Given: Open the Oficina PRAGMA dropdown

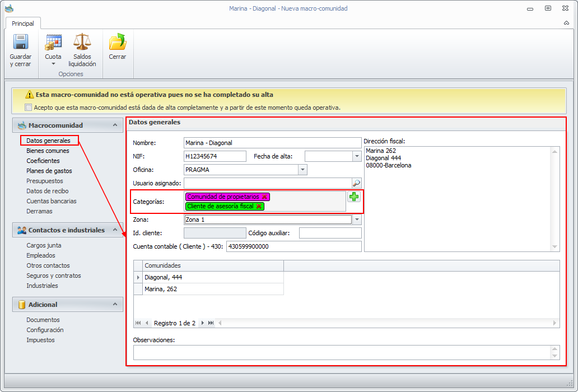Looking at the screenshot, I should [302, 170].
